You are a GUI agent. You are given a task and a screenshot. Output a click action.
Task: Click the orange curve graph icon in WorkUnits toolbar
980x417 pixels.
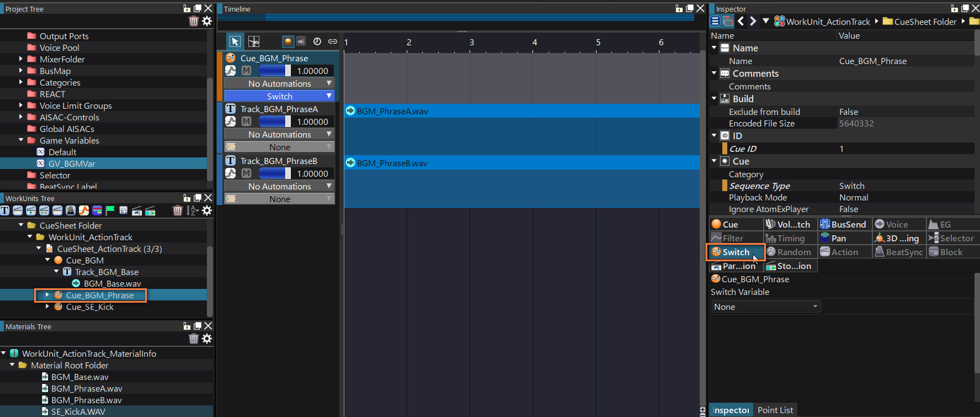point(84,210)
